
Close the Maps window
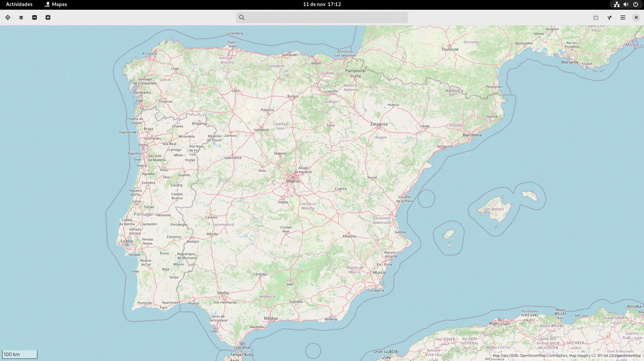636,17
